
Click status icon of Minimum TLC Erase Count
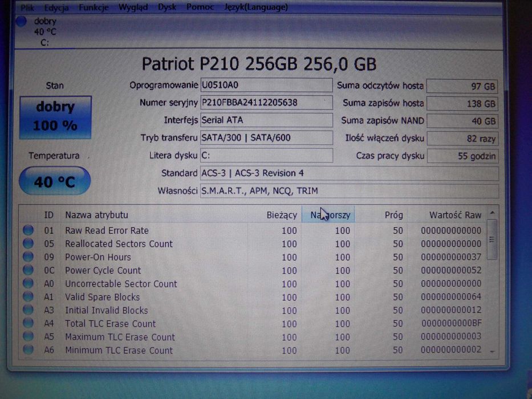[x=28, y=349]
